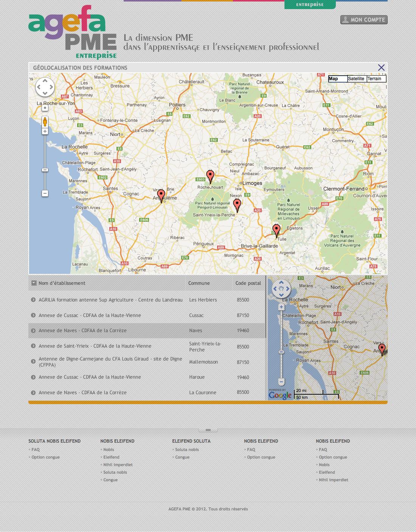Click the arrow icon for the AGRILIA formation row
Image resolution: width=416 pixels, height=532 pixels.
[33, 300]
